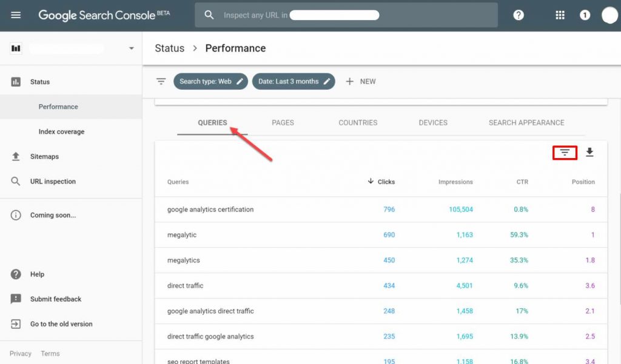
Task: Click the Status breadcrumb link
Action: (x=170, y=48)
